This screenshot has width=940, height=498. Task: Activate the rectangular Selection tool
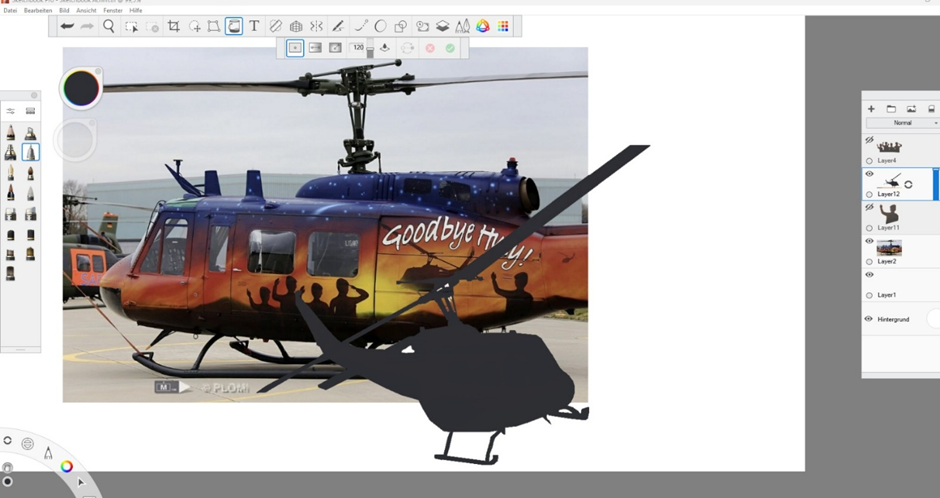click(x=131, y=26)
